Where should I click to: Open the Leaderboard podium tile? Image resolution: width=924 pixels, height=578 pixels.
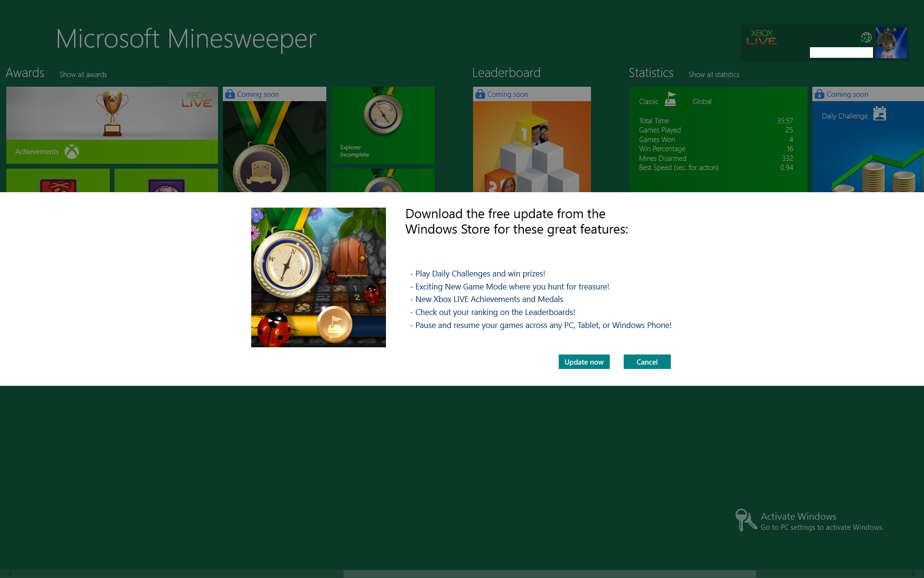532,140
